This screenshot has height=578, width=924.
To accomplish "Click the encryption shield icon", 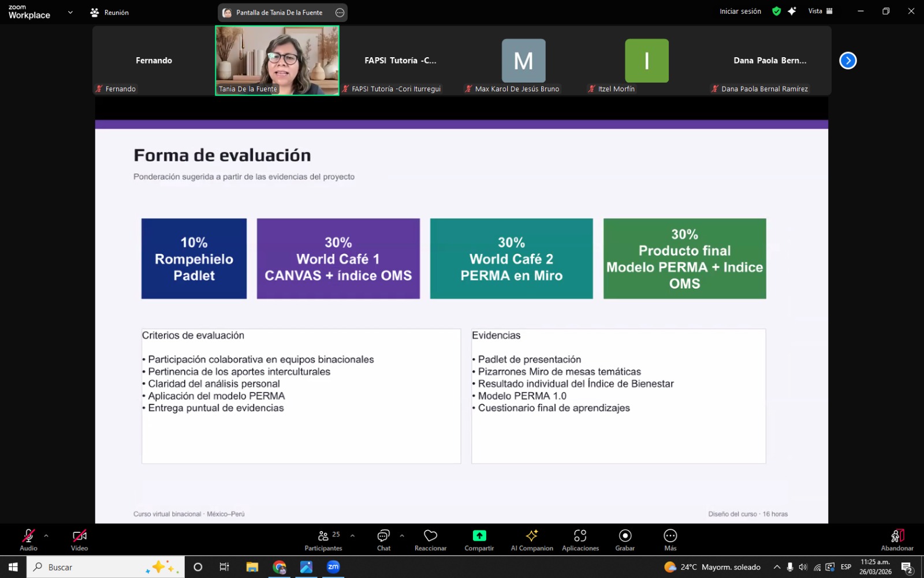I will coord(776,11).
